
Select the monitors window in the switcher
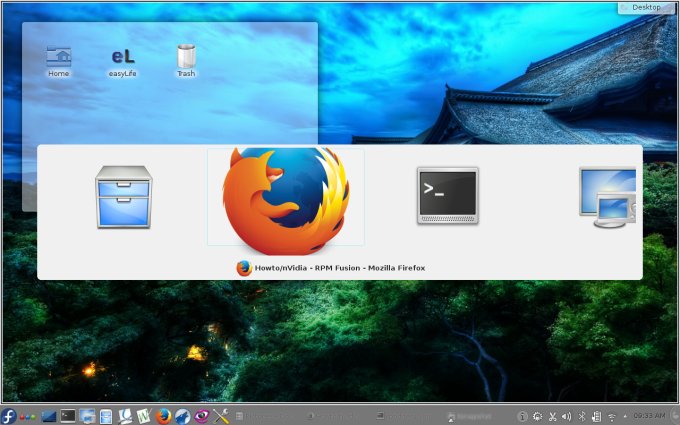click(608, 198)
